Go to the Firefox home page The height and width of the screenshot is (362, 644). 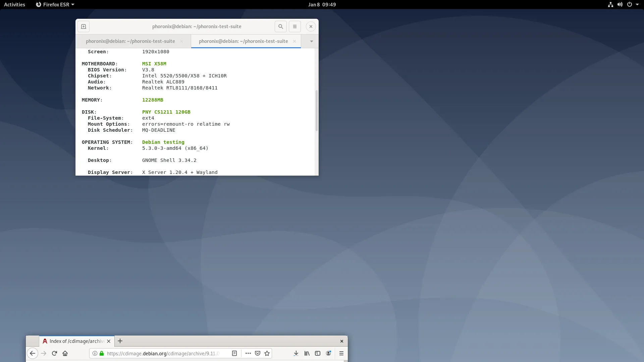(x=65, y=353)
